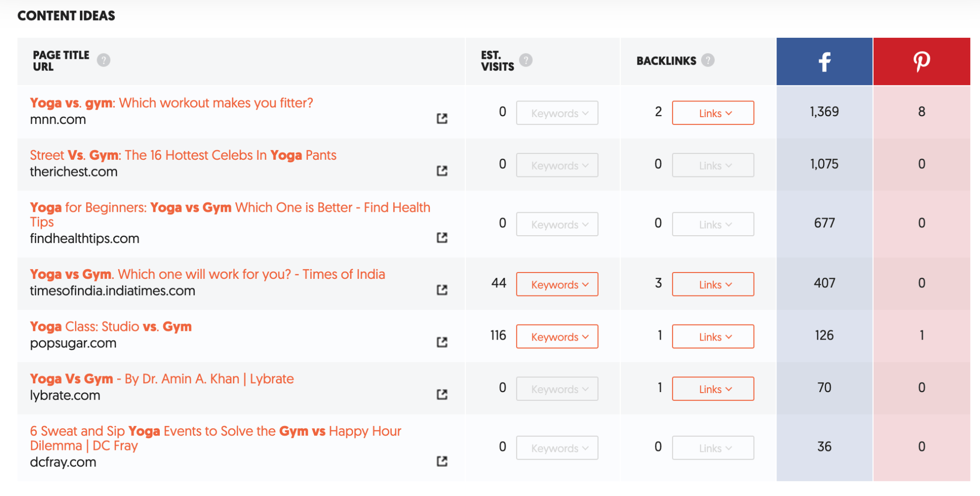Click the Page Title help question mark icon
Image resolution: width=980 pixels, height=496 pixels.
[x=104, y=60]
